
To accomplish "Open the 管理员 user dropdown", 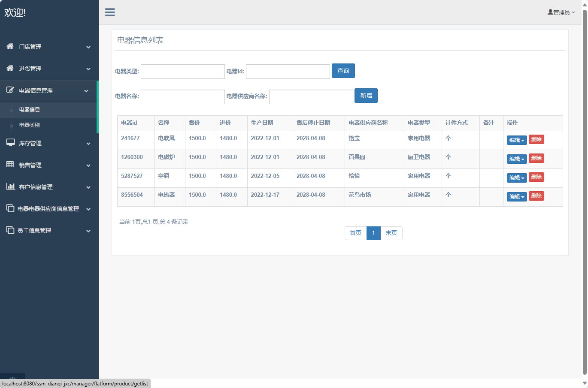I will (x=561, y=12).
